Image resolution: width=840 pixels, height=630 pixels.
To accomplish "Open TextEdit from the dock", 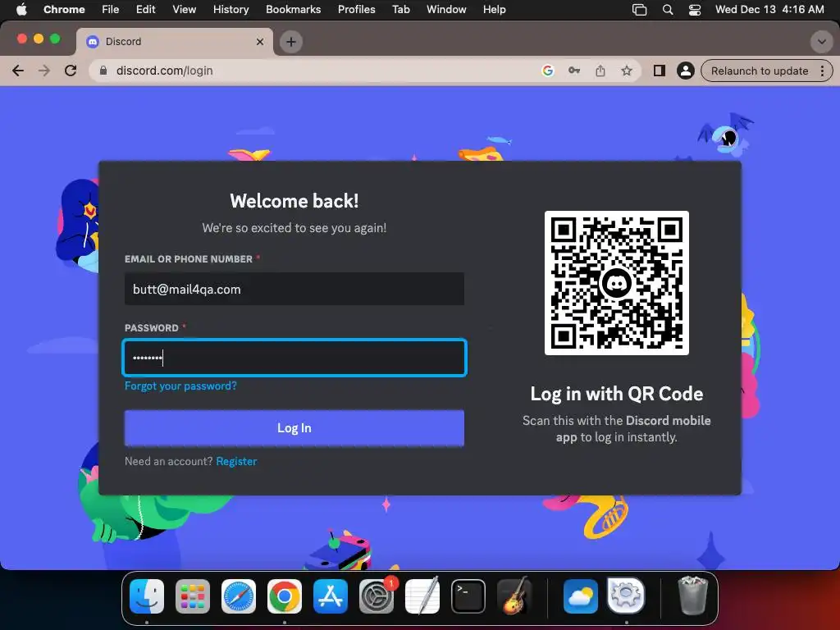I will click(x=422, y=596).
